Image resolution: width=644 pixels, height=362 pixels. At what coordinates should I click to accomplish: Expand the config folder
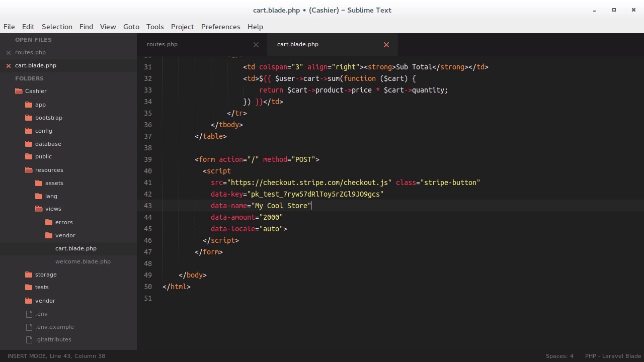pyautogui.click(x=44, y=131)
